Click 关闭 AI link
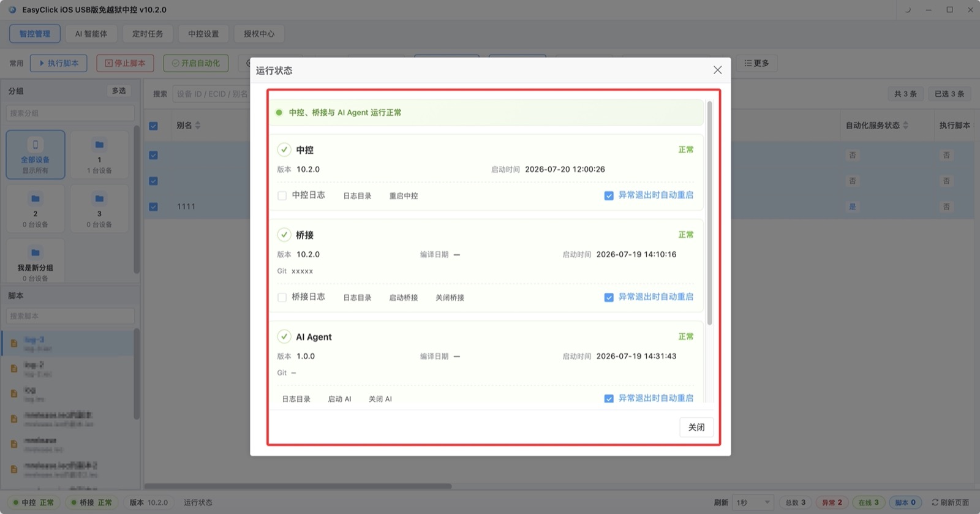 click(x=380, y=399)
